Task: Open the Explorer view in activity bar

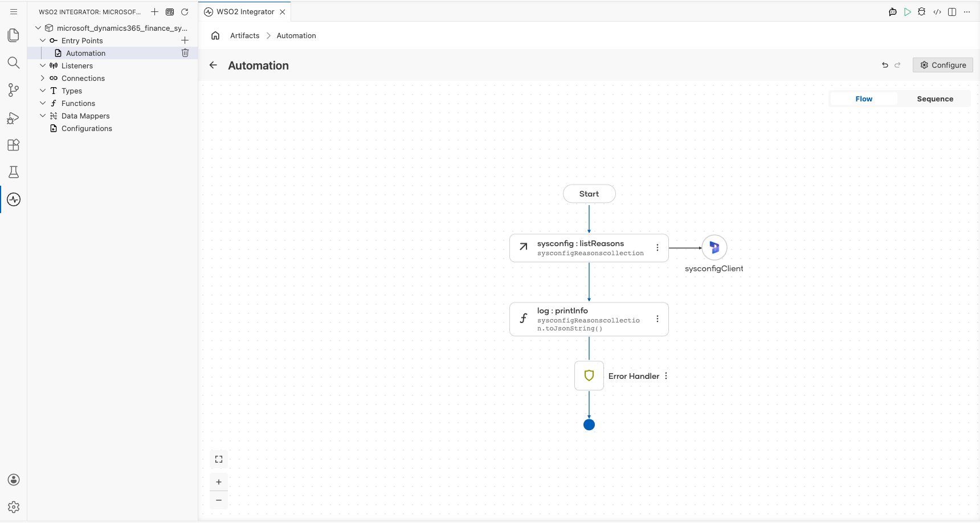Action: click(14, 35)
